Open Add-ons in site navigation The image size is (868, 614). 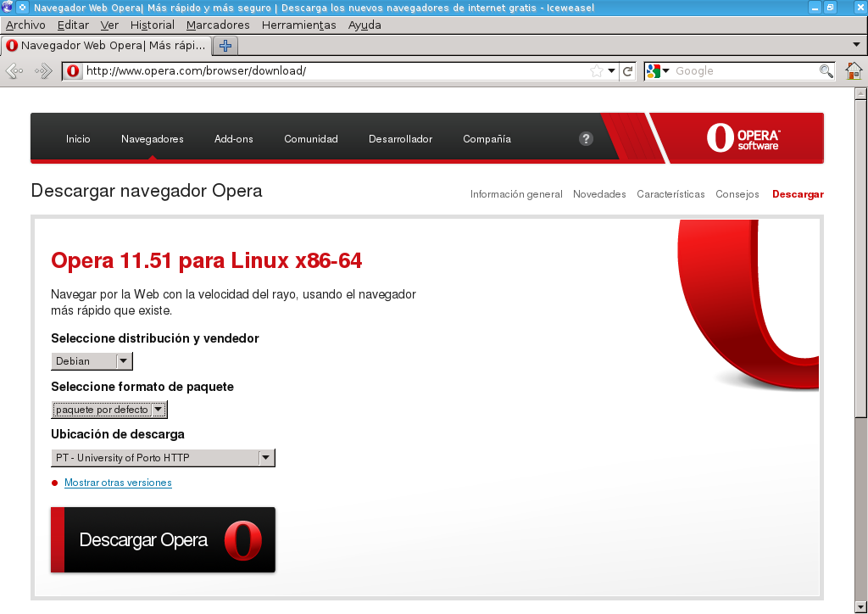point(234,139)
